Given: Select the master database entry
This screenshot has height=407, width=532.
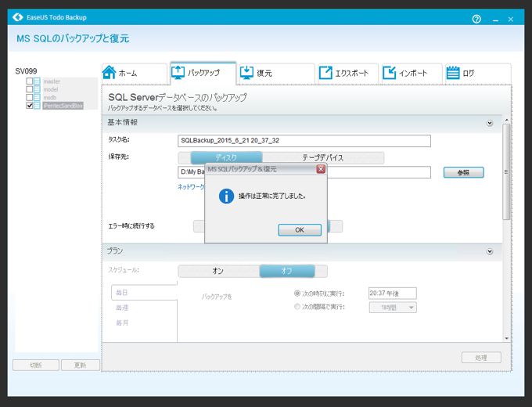Looking at the screenshot, I should click(x=52, y=81).
